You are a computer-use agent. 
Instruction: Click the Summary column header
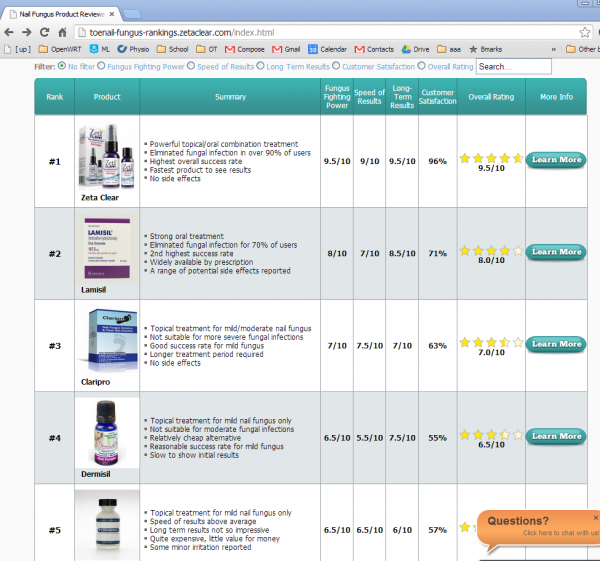tap(230, 97)
